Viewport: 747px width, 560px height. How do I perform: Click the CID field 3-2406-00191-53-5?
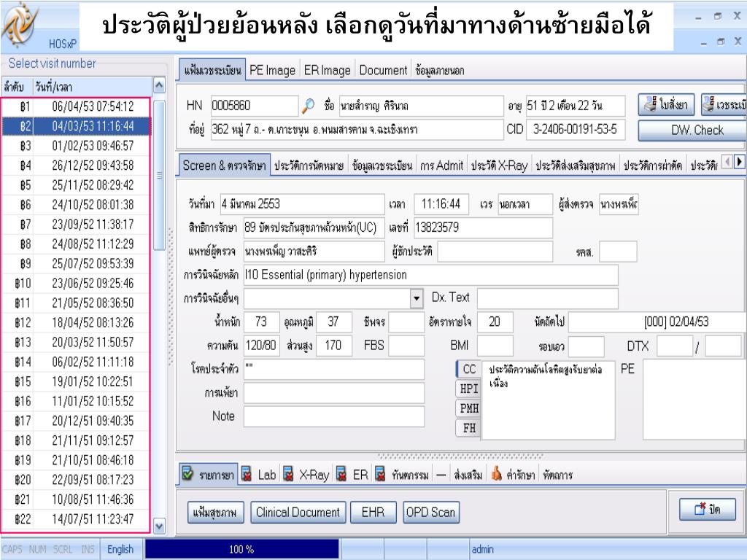[576, 130]
